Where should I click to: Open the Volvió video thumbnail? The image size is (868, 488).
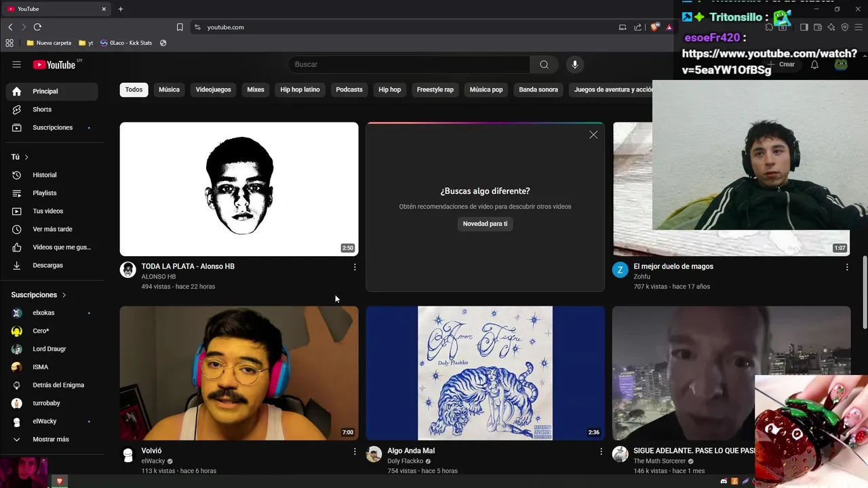click(x=239, y=373)
